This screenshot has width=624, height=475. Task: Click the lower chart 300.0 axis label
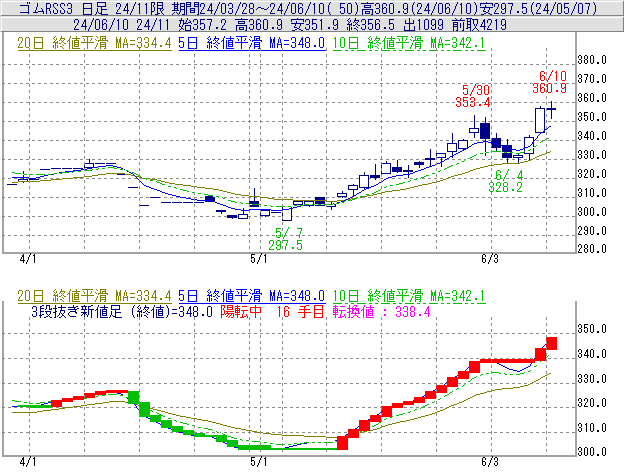click(592, 452)
